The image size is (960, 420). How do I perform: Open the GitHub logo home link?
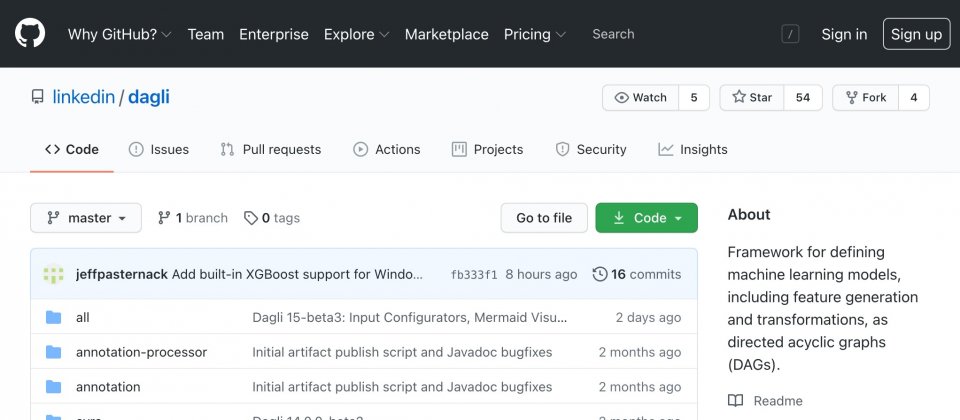pos(30,33)
